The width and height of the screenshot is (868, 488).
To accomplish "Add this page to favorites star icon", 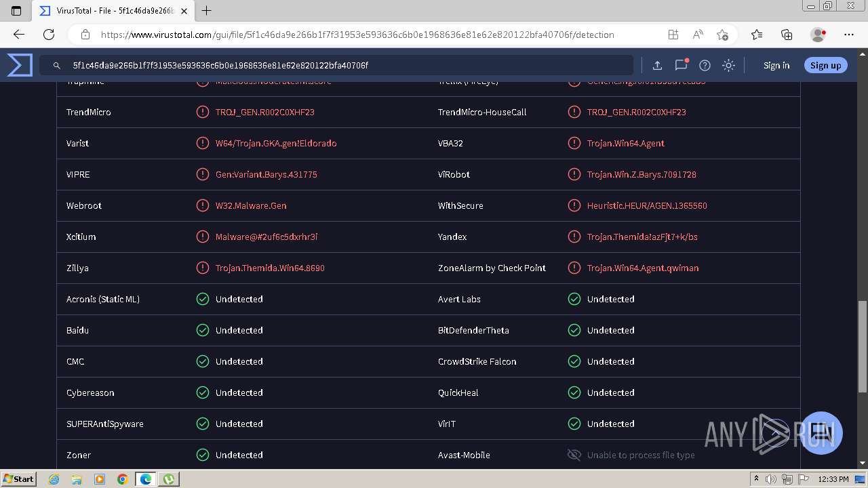I will point(722,35).
